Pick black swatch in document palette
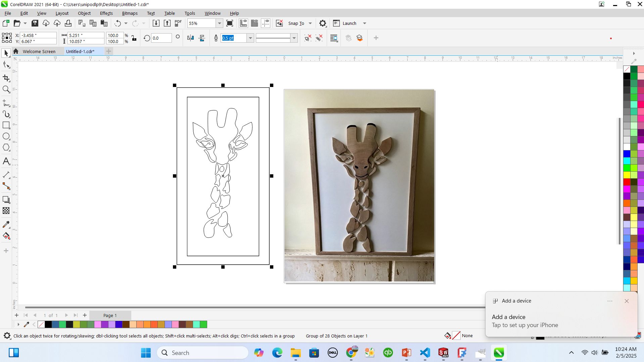Screen dimensions: 644x362 pos(48,324)
